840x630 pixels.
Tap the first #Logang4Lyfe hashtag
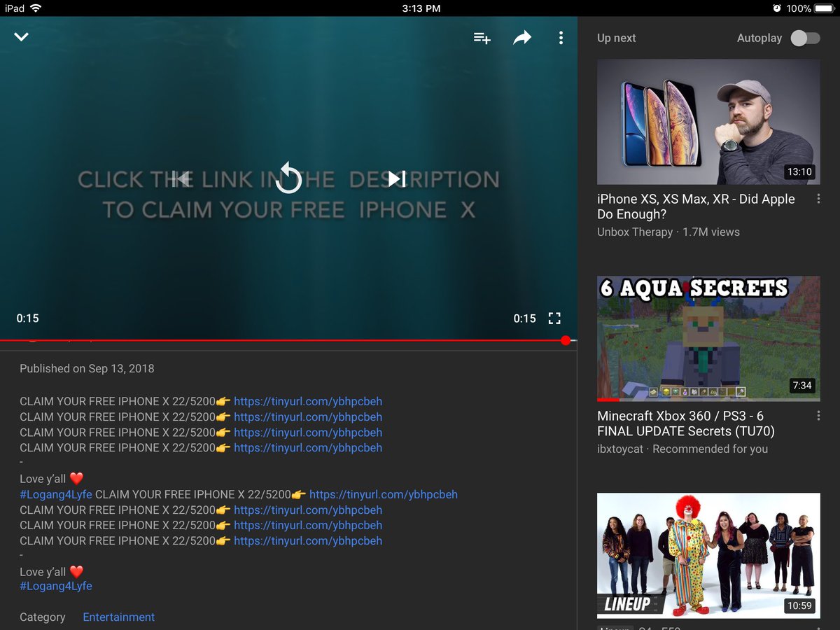pos(56,495)
